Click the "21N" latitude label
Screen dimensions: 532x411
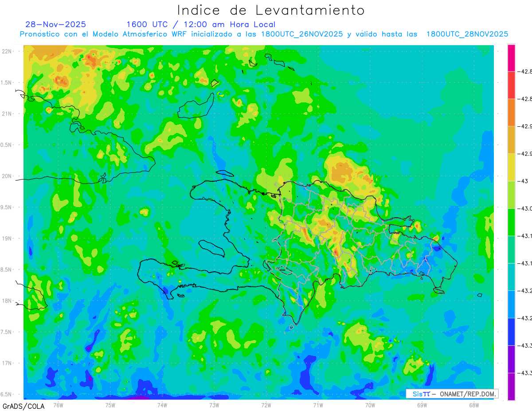(8, 114)
